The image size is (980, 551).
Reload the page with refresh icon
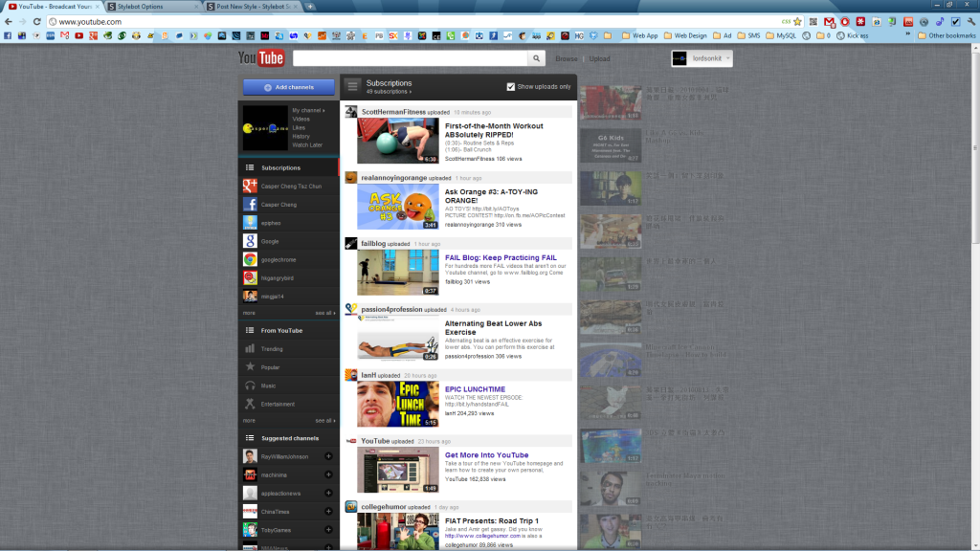37,21
